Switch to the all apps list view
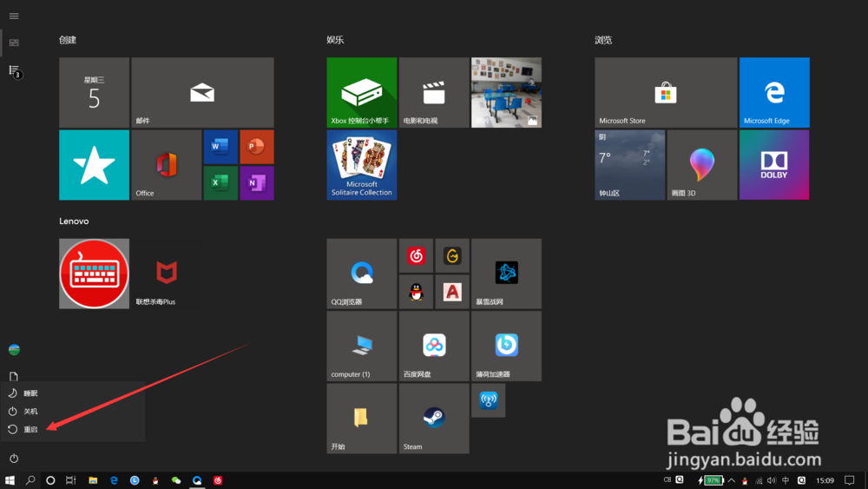This screenshot has width=868, height=489. [x=14, y=70]
